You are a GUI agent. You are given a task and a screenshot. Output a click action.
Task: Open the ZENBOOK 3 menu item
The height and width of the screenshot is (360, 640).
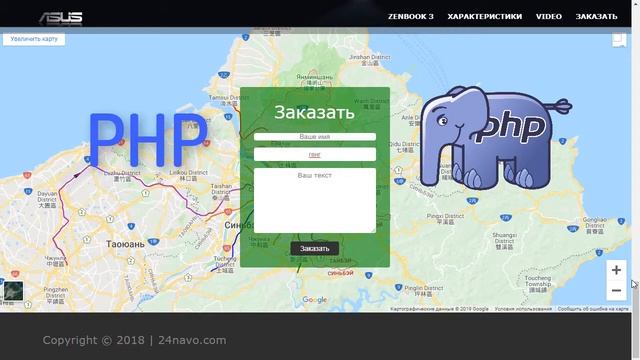411,16
